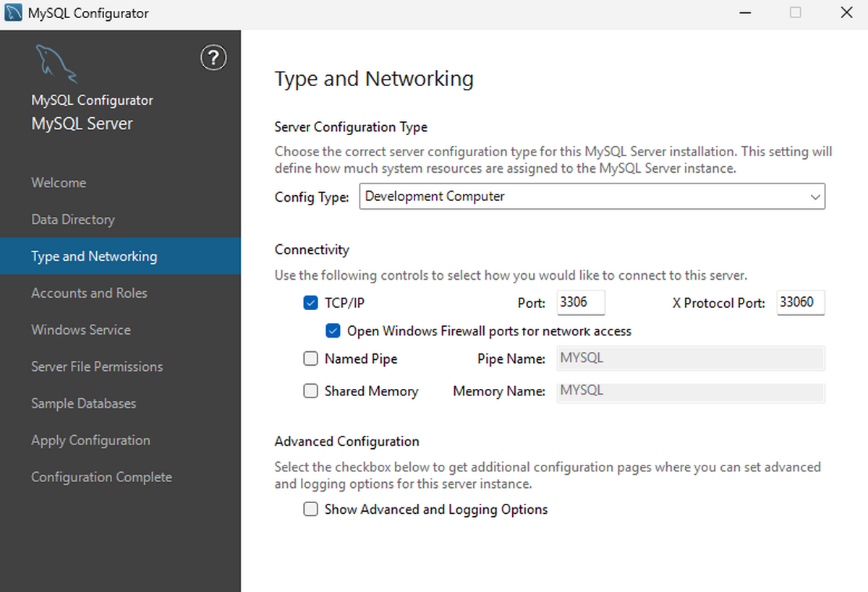Click the Advanced Configuration heading
This screenshot has width=868, height=592.
(346, 442)
